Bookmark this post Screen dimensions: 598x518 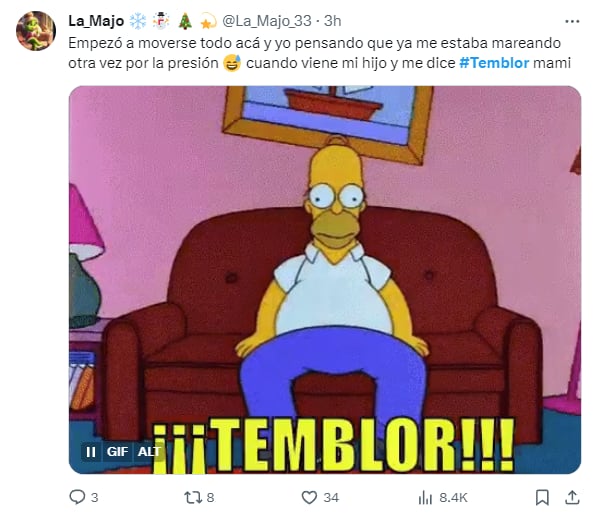(x=542, y=497)
